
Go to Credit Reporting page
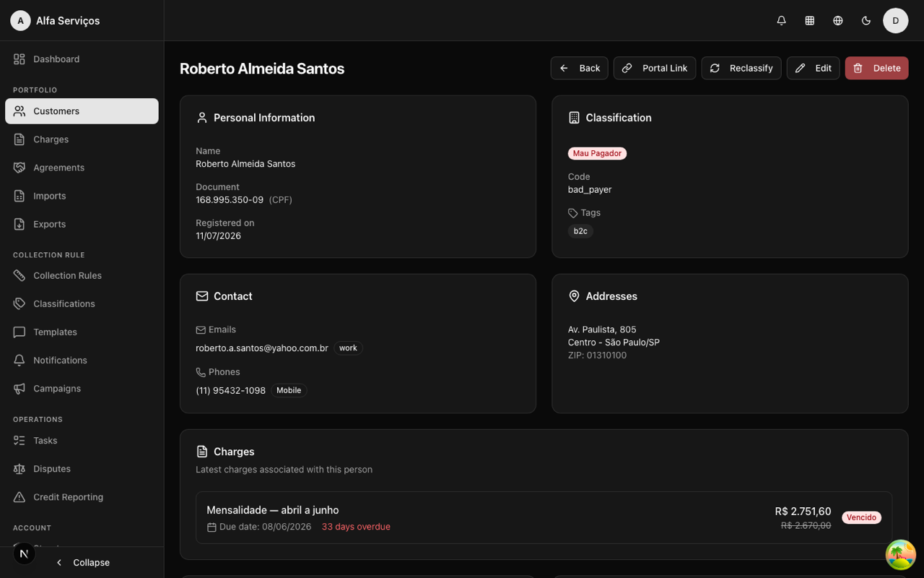pyautogui.click(x=82, y=496)
